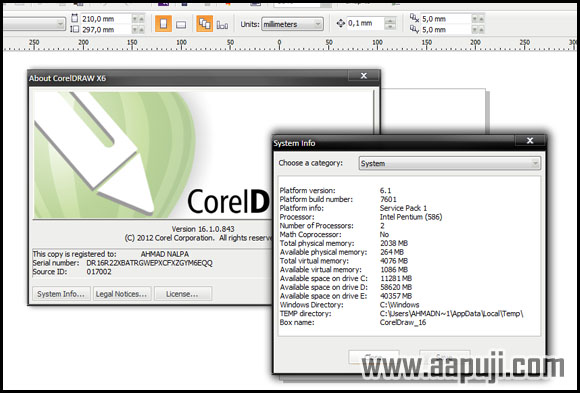
Task: Click the Platform version value 6.1
Action: click(x=385, y=191)
